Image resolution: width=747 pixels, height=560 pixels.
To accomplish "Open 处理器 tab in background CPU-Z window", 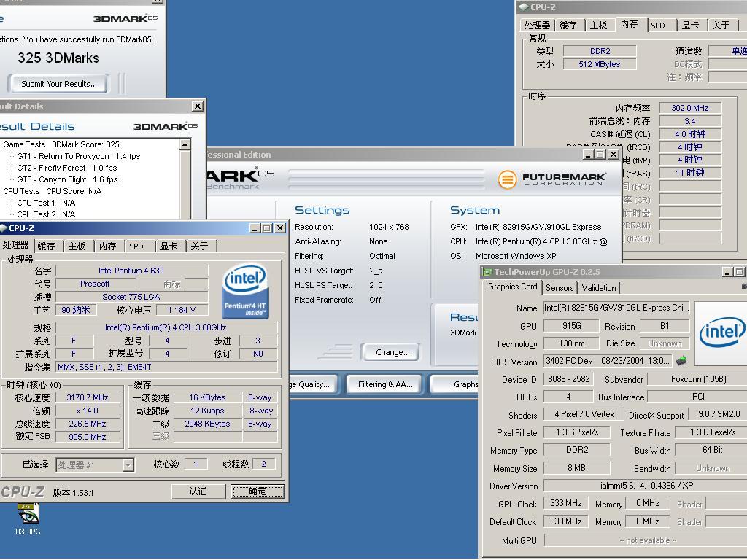I will coord(537,26).
